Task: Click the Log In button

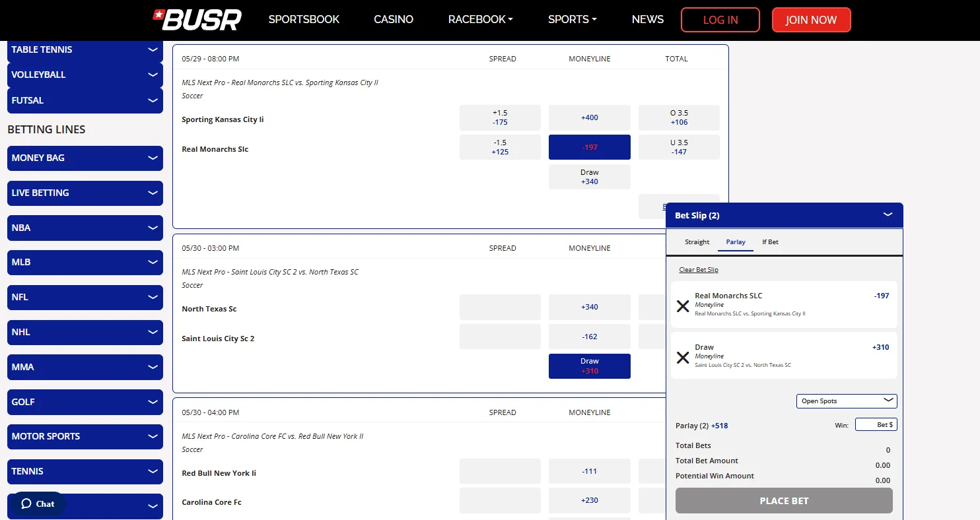Action: coord(720,20)
